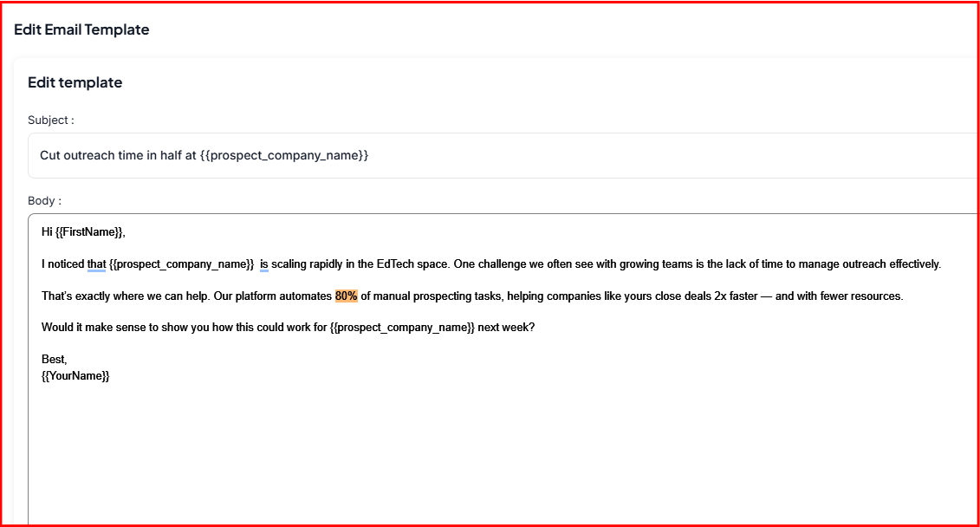Click the "Subject :" field label
Image resolution: width=980 pixels, height=527 pixels.
[x=50, y=120]
